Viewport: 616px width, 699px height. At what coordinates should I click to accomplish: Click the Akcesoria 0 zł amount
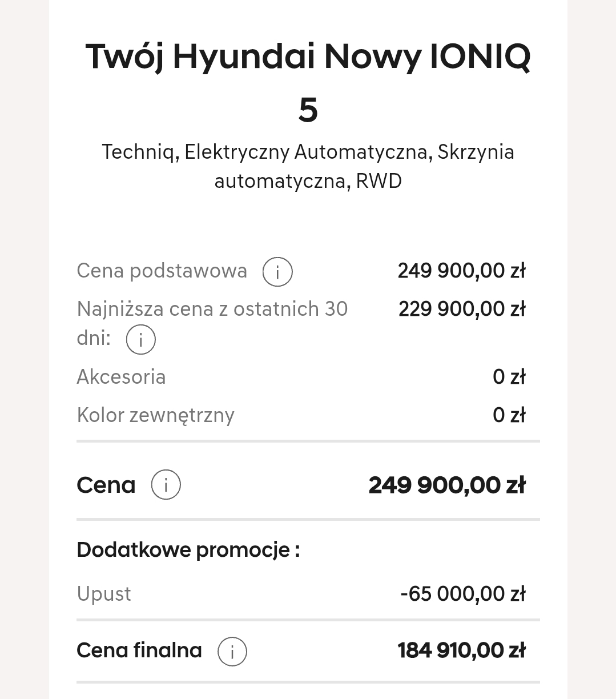509,377
